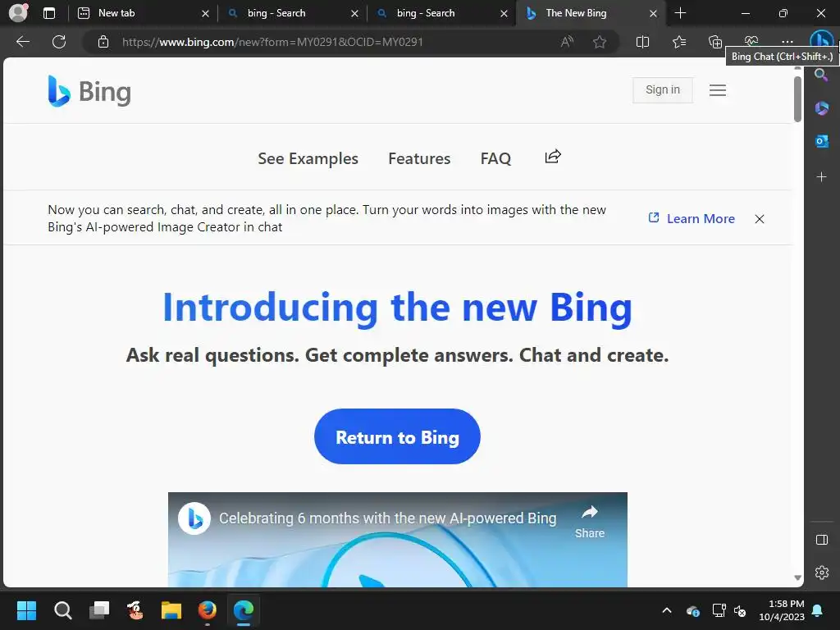Open the tab actions menu icon
840x630 pixels.
pyautogui.click(x=48, y=13)
